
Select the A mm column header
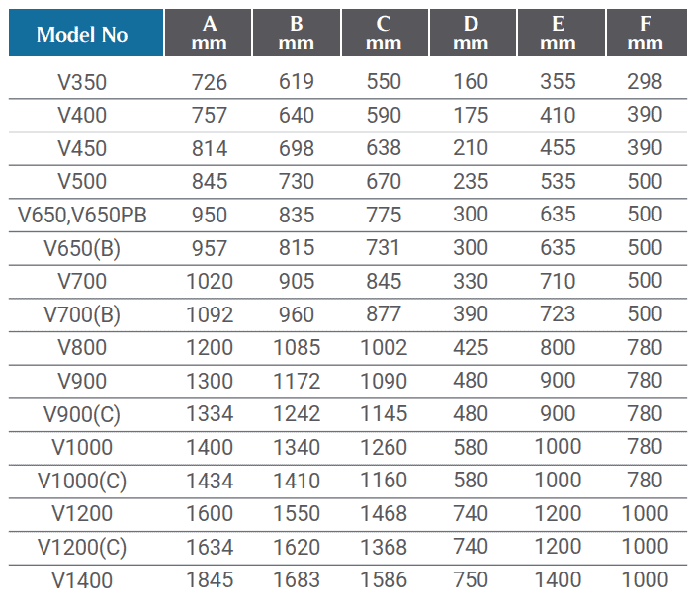pos(208,34)
